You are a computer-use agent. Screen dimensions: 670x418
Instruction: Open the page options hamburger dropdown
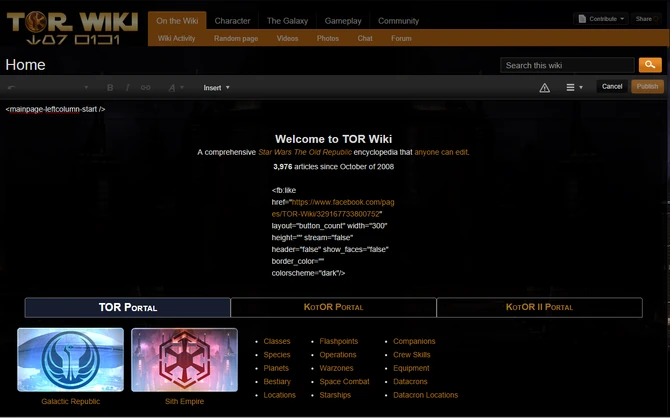pos(574,87)
